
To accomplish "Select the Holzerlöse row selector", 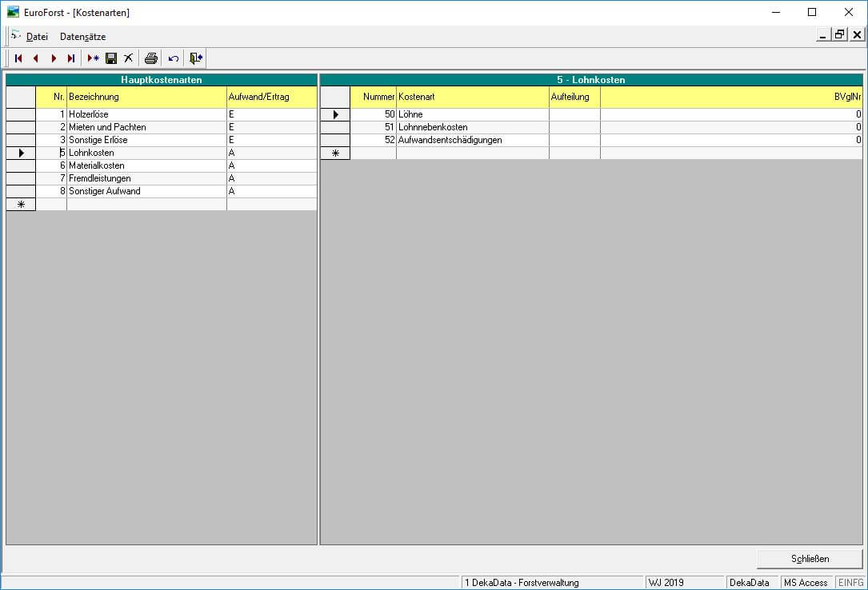I will [x=21, y=114].
